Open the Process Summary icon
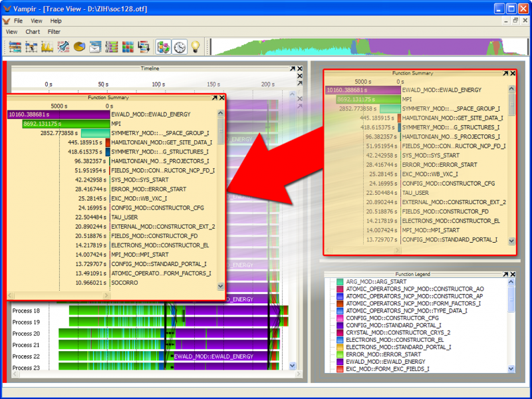Image resolution: width=532 pixels, height=399 pixels. pos(112,47)
